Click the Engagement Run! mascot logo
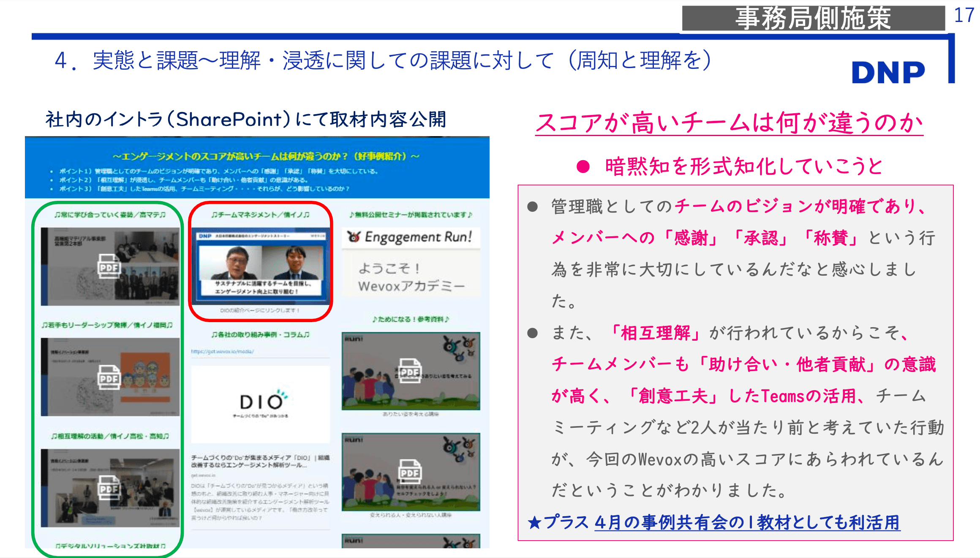980x558 pixels. 354,237
